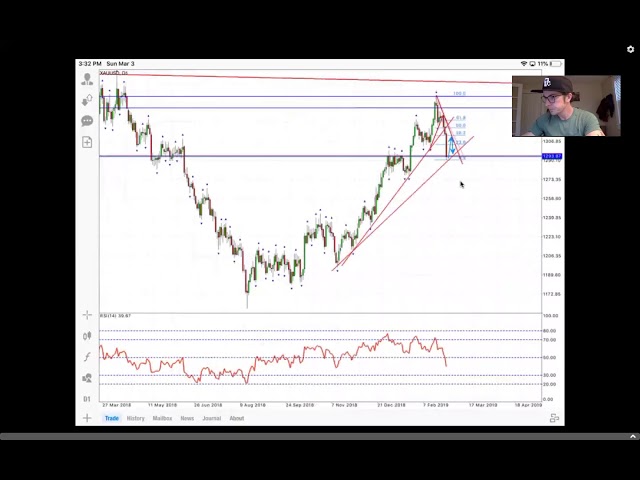Open the video settings gear icon
This screenshot has height=480, width=640.
pos(630,49)
